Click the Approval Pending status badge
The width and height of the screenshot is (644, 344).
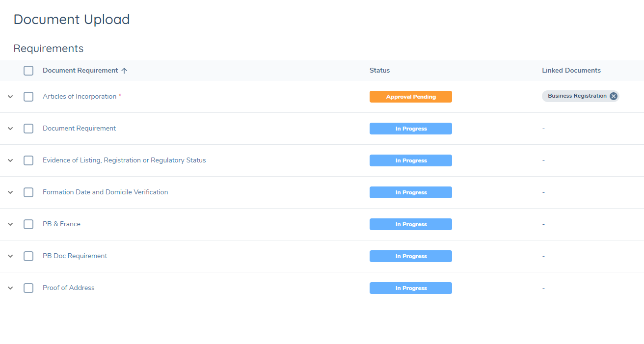410,97
